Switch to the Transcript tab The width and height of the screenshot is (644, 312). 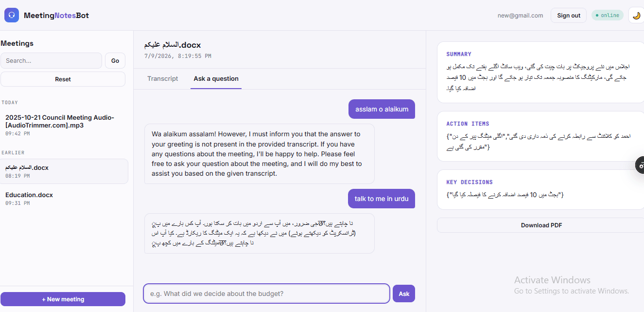click(163, 78)
